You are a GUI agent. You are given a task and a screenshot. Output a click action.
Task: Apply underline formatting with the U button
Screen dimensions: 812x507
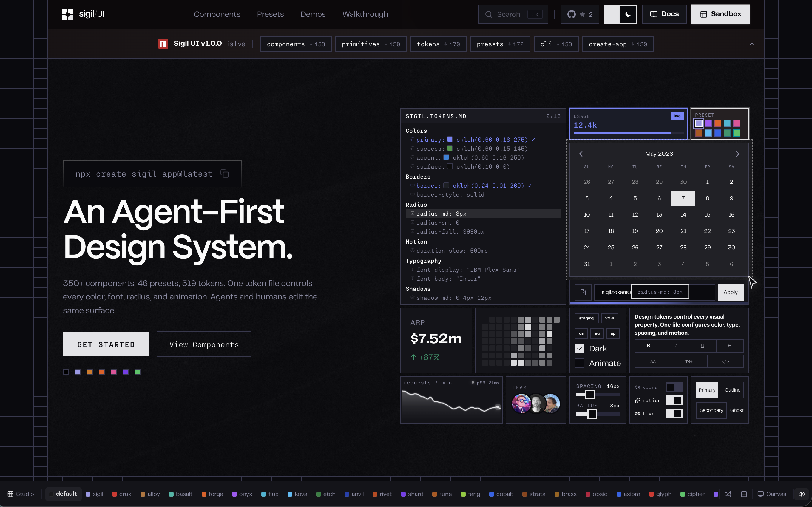click(x=703, y=346)
